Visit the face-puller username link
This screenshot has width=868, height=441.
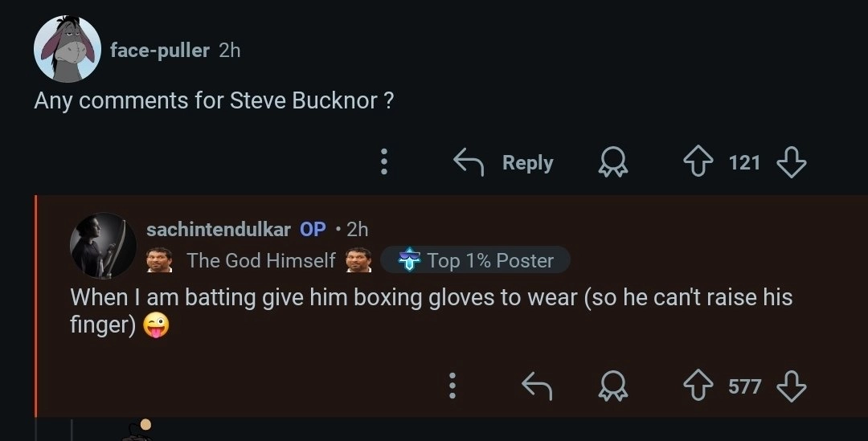(159, 50)
